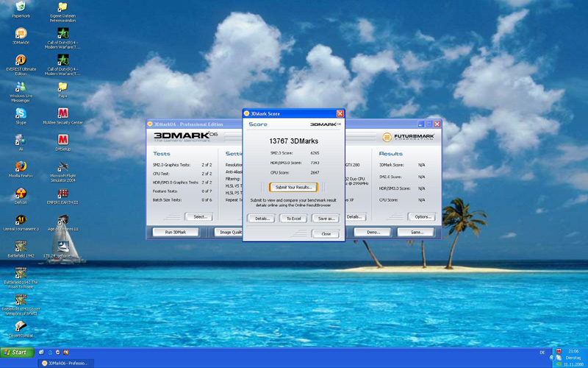
Task: Close the 3DMark Score dialog via Close button
Action: [326, 234]
